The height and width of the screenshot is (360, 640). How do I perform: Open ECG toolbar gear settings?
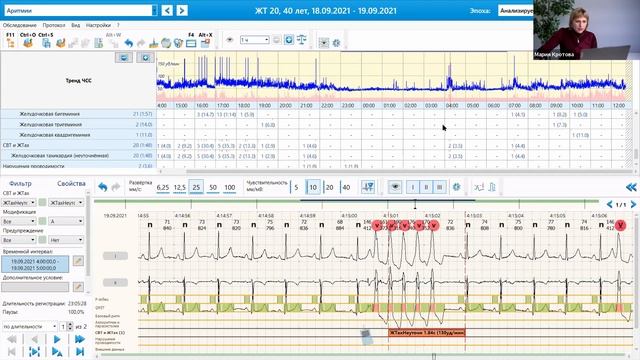456,187
